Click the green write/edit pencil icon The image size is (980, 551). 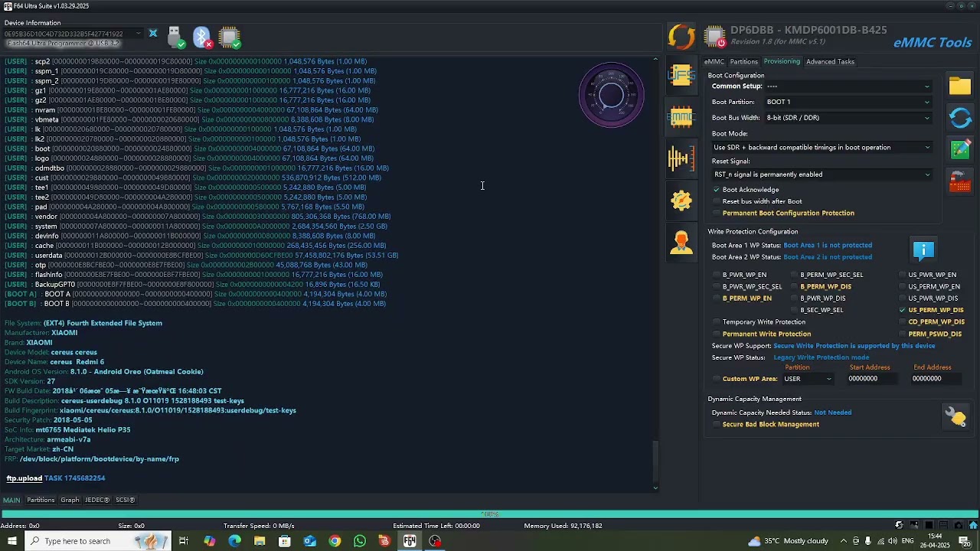(960, 149)
